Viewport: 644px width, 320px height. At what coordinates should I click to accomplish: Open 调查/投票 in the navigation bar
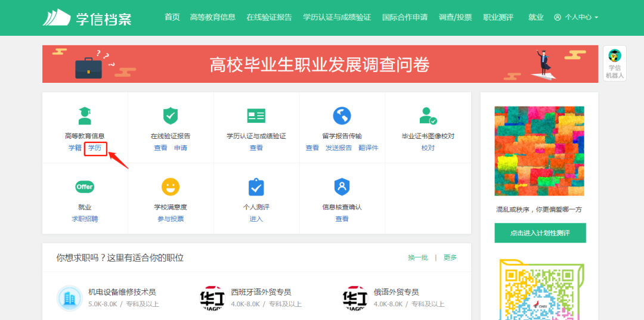coord(455,17)
